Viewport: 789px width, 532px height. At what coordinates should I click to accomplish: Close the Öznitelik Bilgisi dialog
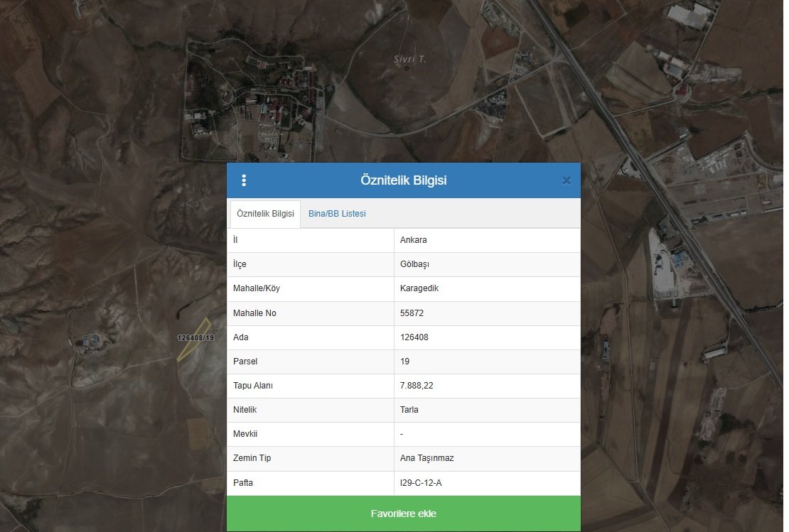click(566, 180)
